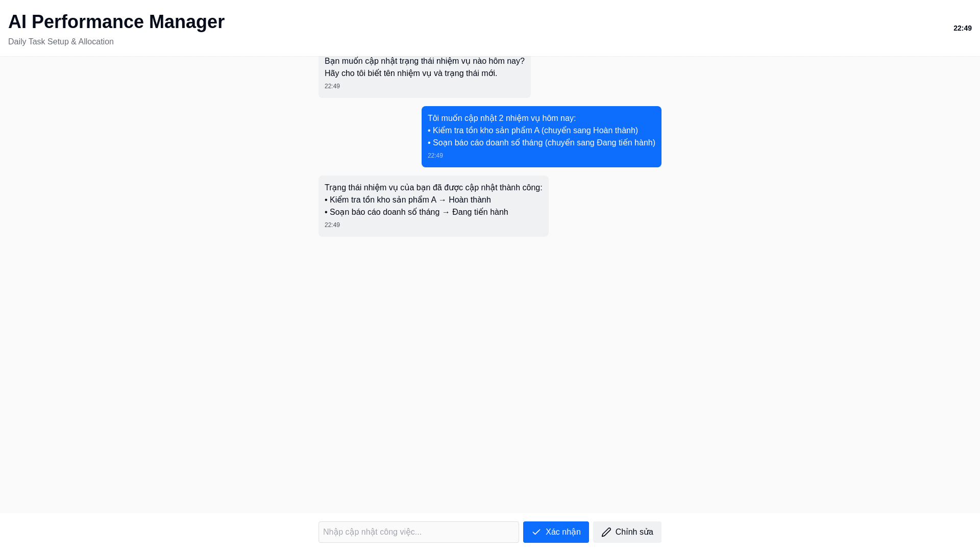The height and width of the screenshot is (551, 980).
Task: Click the Daily Task Setup & Allocation subtitle
Action: coord(61,42)
